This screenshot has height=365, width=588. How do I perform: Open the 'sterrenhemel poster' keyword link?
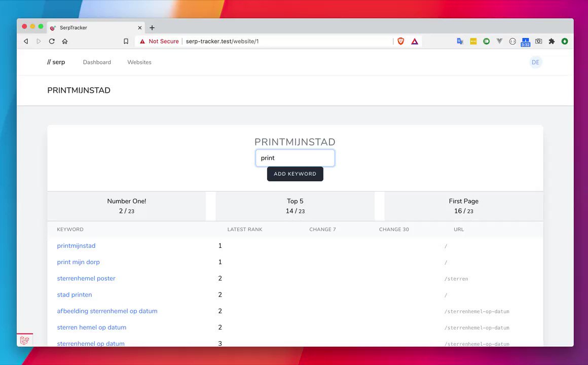point(86,278)
